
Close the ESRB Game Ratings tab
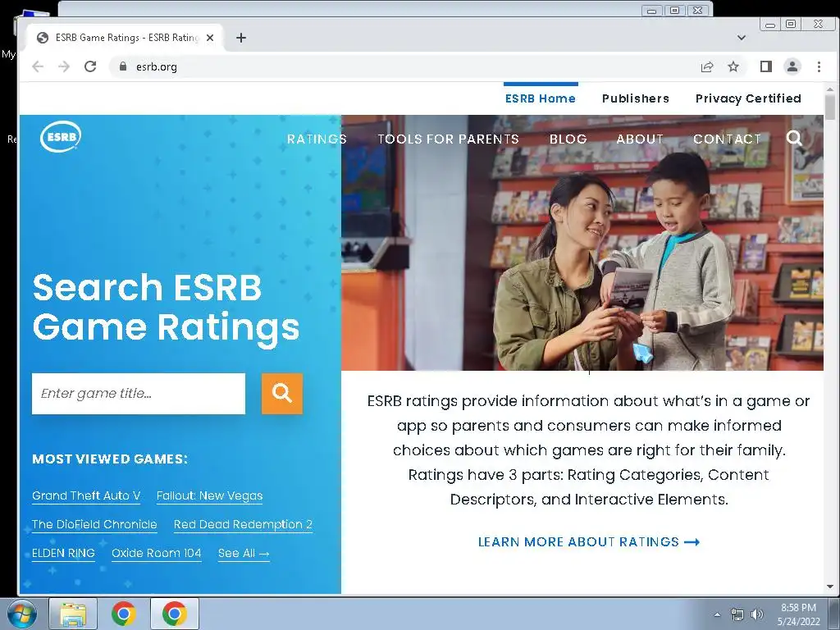(210, 38)
